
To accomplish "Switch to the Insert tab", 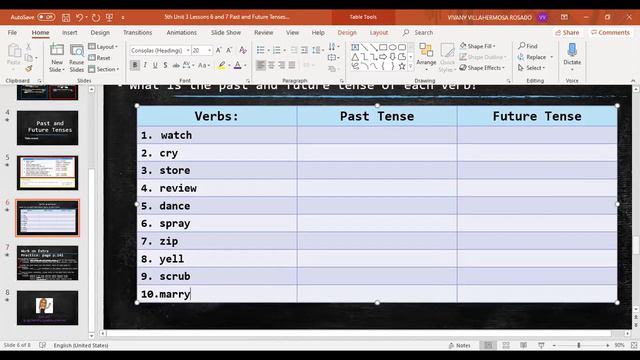I will pos(70,32).
